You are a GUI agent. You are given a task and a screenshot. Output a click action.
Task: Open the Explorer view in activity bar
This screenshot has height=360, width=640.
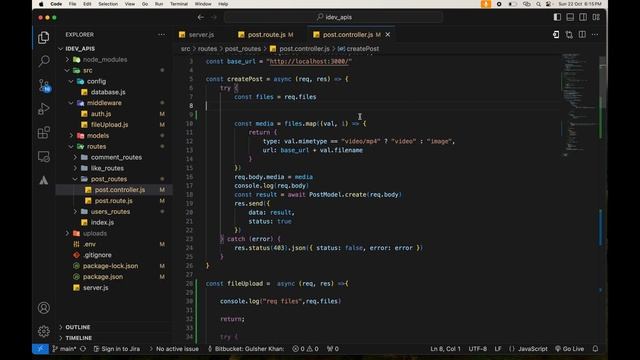click(x=44, y=38)
